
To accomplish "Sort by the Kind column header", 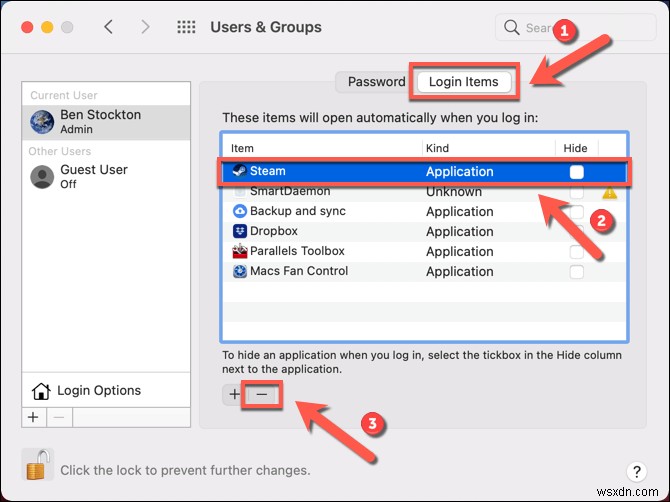I will coord(437,148).
